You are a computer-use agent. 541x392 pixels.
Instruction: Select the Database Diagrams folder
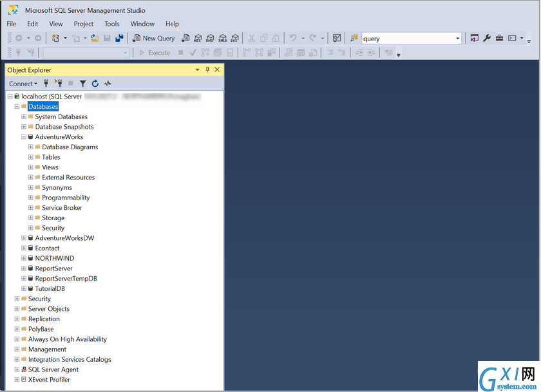[x=70, y=147]
